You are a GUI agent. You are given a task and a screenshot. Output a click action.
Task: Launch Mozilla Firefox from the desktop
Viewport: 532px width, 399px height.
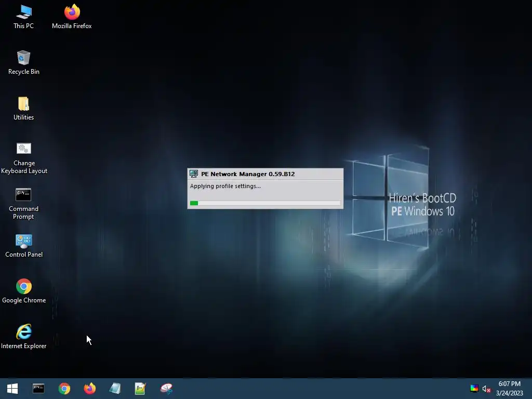click(x=72, y=17)
